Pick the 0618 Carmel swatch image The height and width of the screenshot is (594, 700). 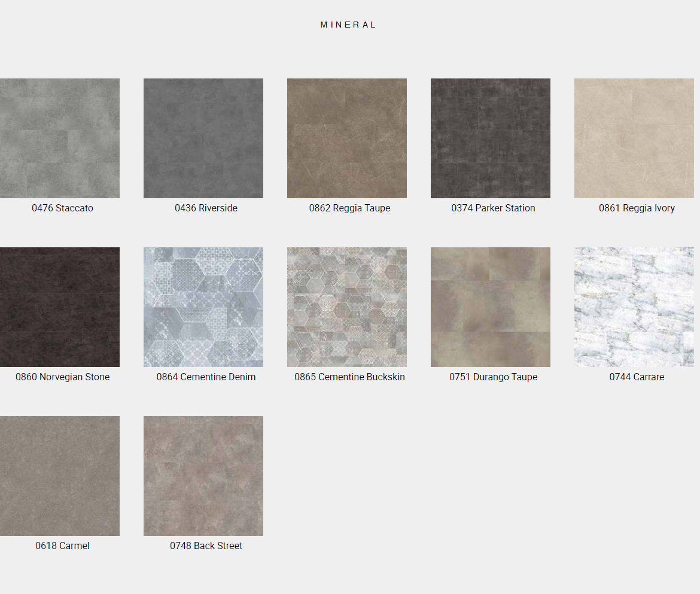click(60, 476)
